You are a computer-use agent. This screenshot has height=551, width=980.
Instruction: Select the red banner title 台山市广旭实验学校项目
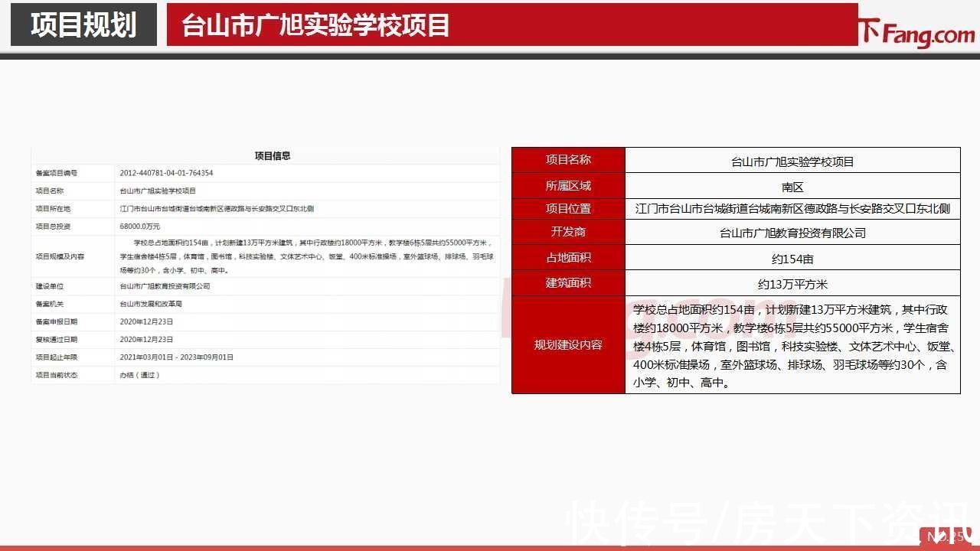point(315,24)
